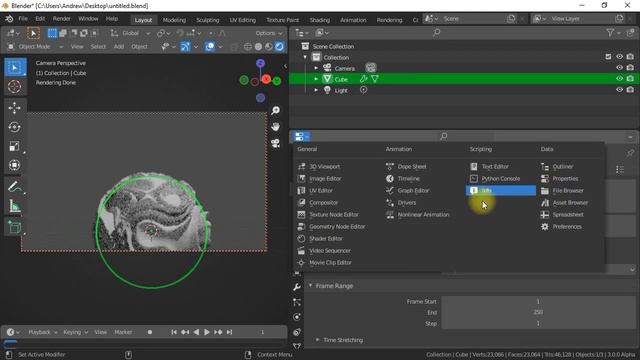The image size is (640, 360).
Task: Switch to the Sculpting workspace tab
Action: (208, 20)
